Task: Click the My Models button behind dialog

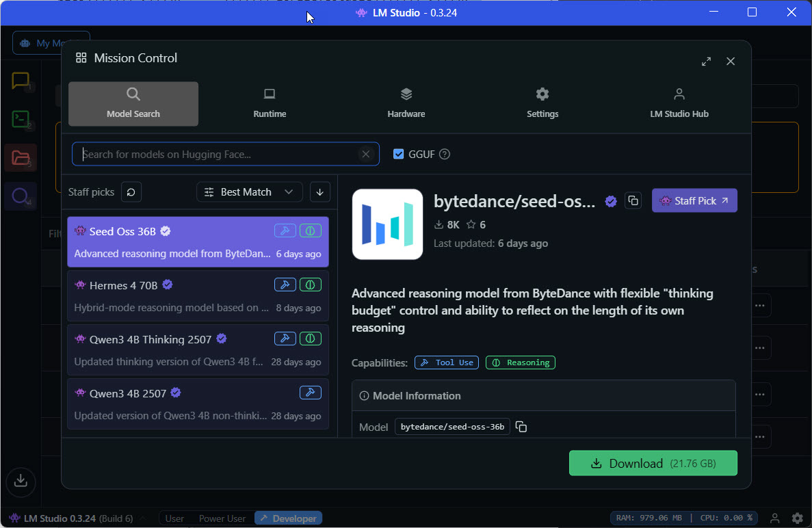Action: click(x=51, y=43)
